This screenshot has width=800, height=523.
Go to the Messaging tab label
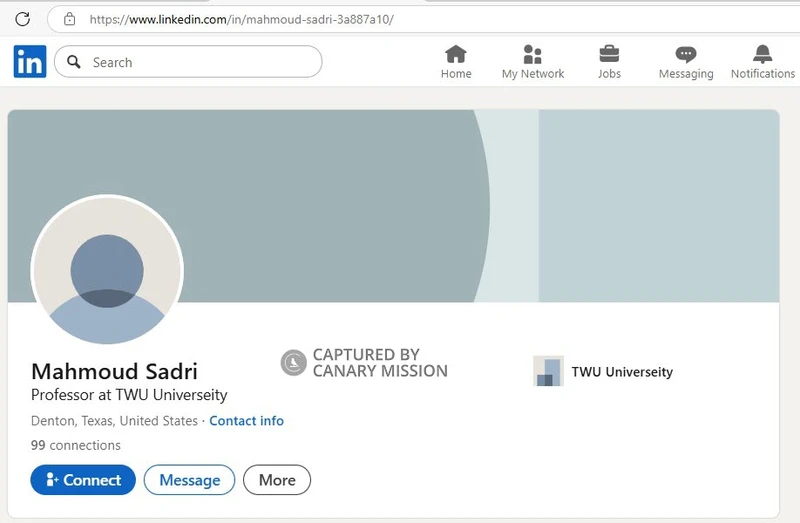click(686, 74)
